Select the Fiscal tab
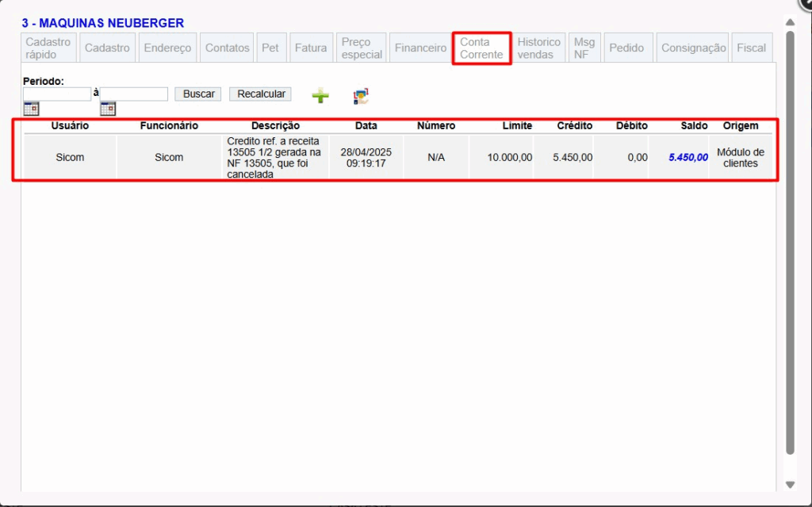812x507 pixels. coord(752,48)
